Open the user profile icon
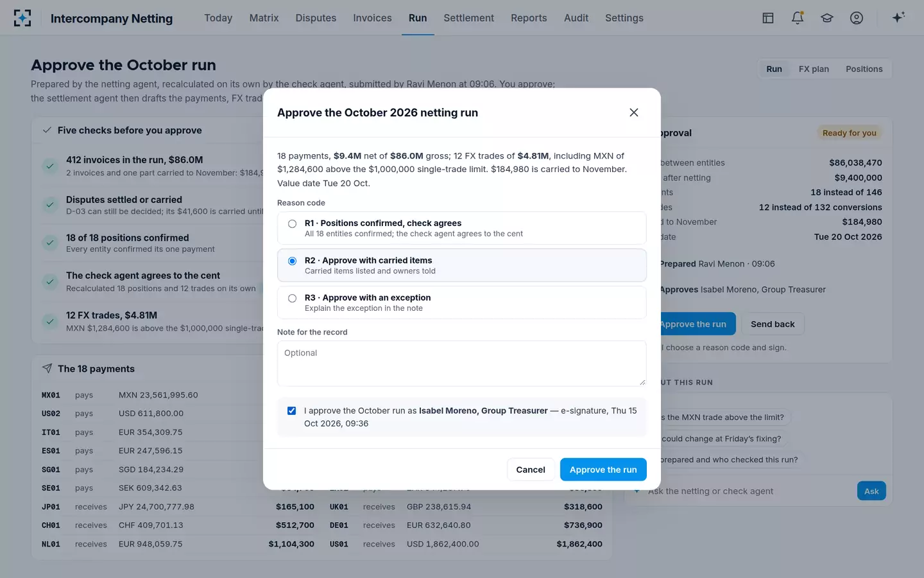 (857, 18)
